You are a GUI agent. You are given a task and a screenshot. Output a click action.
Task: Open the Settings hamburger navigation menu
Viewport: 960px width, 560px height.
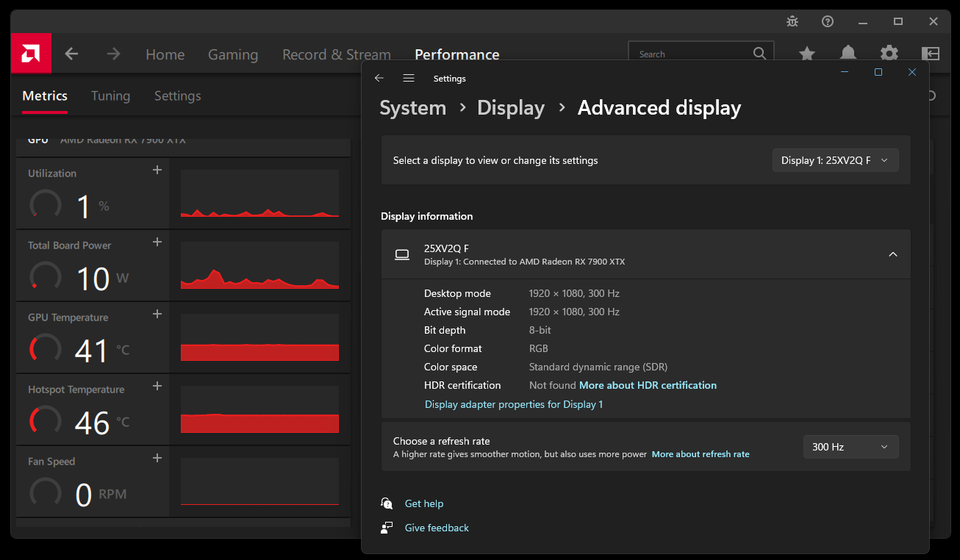point(409,78)
